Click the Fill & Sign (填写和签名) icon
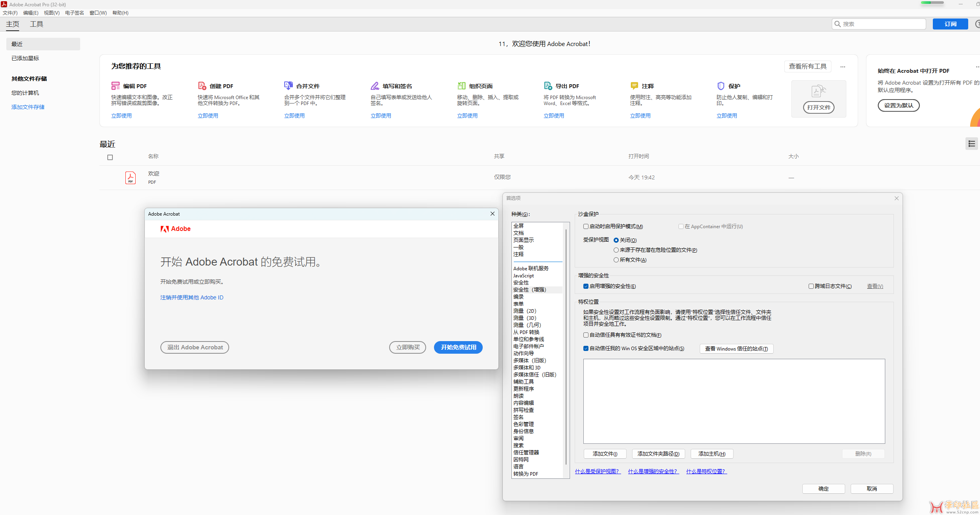The image size is (980, 515). [x=375, y=86]
